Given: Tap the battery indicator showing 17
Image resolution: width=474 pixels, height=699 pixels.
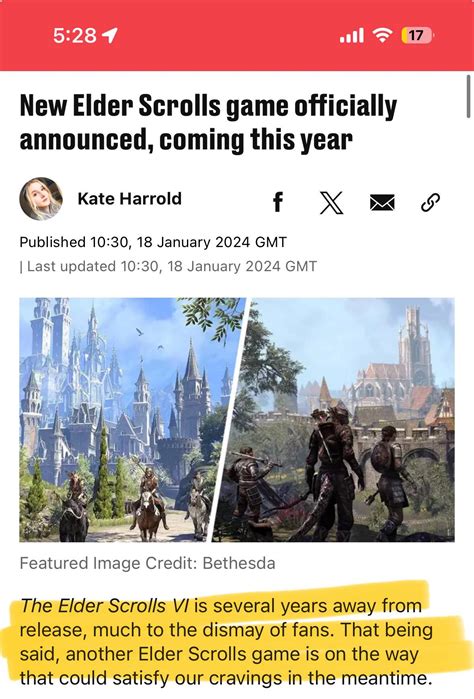Looking at the screenshot, I should click(416, 35).
